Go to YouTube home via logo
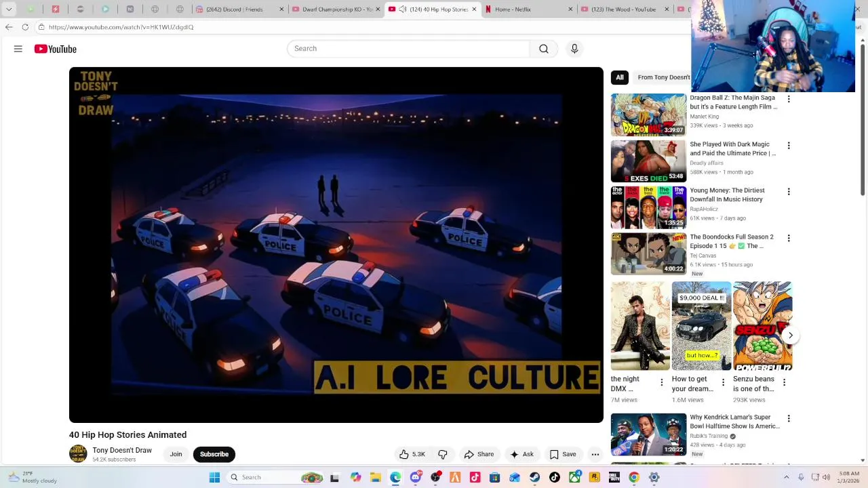The width and height of the screenshot is (868, 488). click(56, 49)
